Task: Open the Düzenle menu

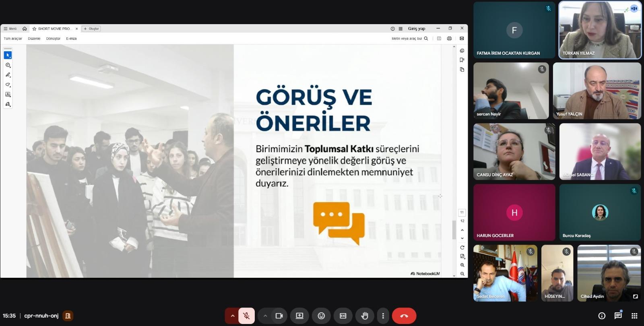Action: [34, 39]
